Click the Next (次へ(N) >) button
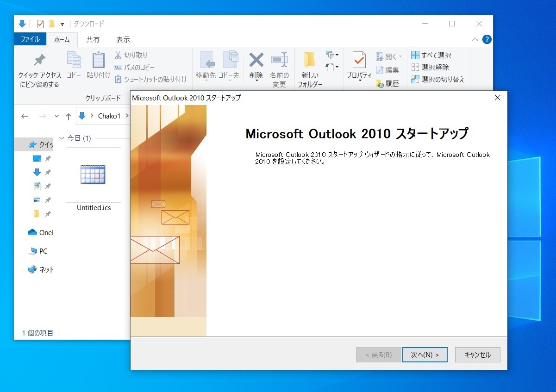Image resolution: width=556 pixels, height=392 pixels. (x=425, y=355)
